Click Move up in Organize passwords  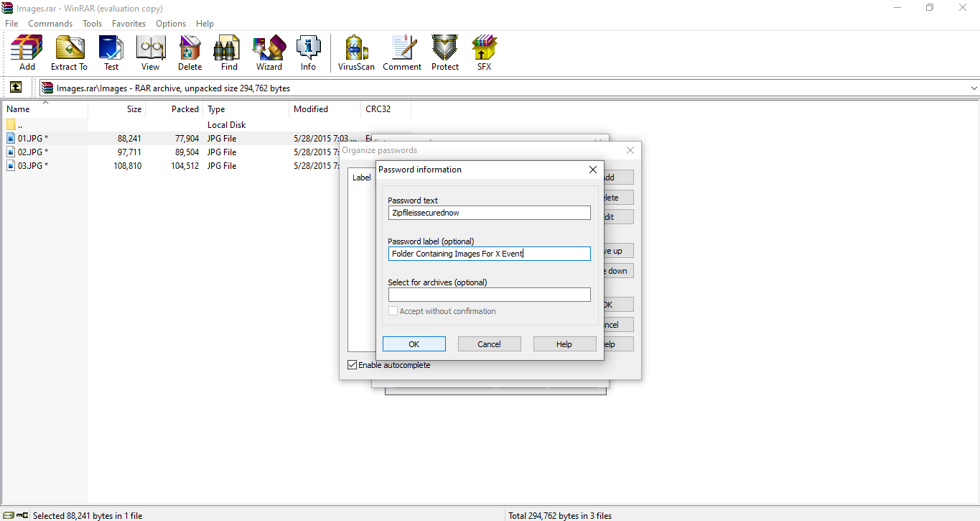(617, 251)
